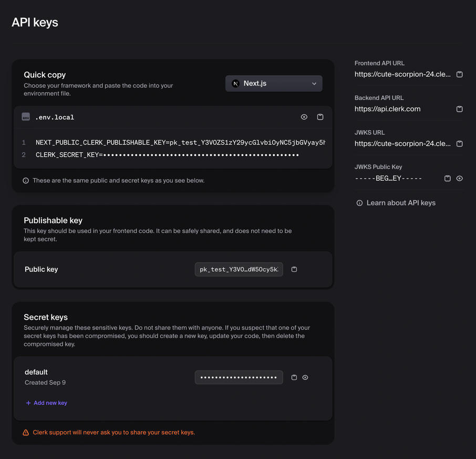
Task: Copy the default secret key
Action: (x=294, y=377)
